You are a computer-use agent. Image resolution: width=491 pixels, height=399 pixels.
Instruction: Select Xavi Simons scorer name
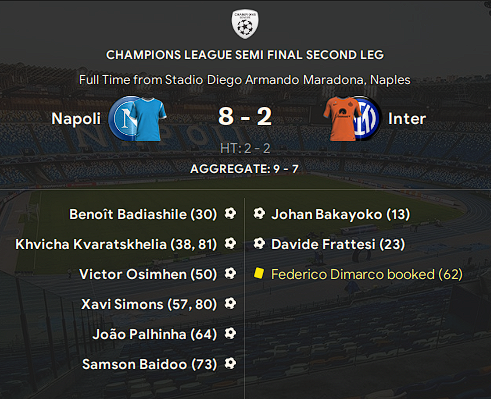(122, 304)
